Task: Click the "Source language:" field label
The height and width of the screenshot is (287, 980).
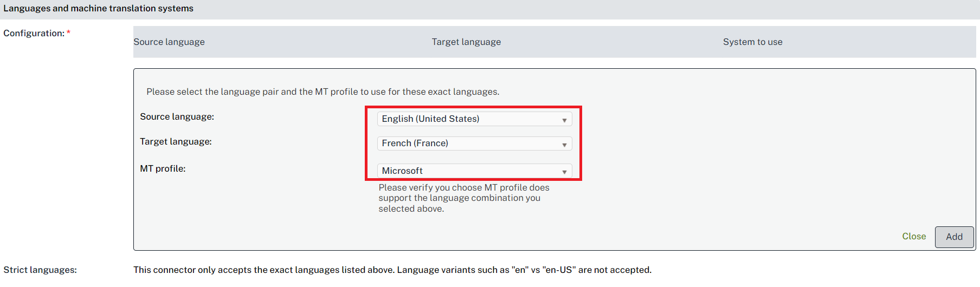Action: 177,117
